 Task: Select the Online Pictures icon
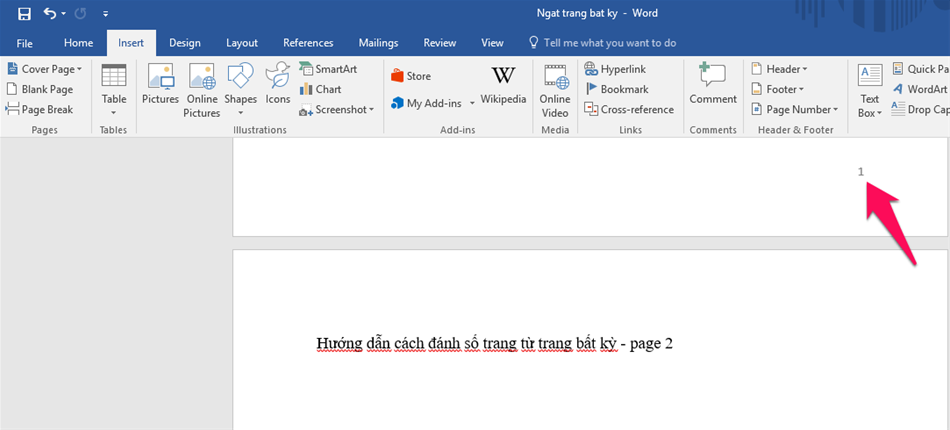tap(201, 90)
